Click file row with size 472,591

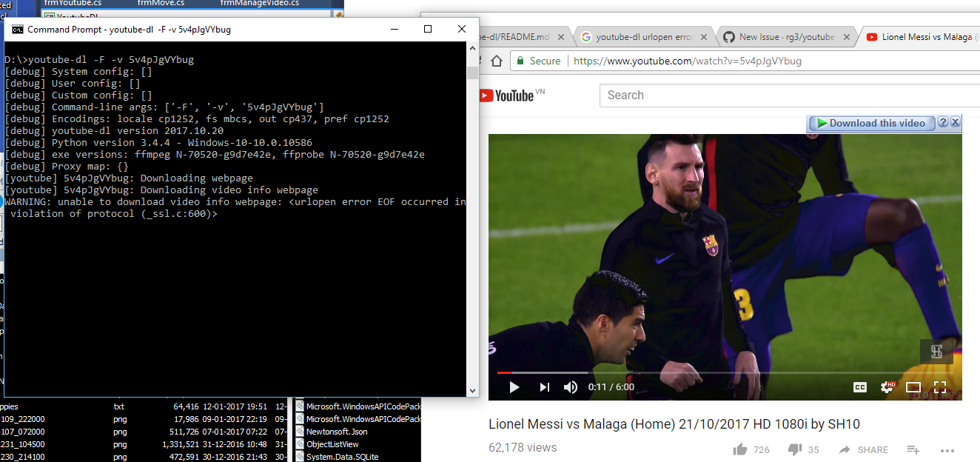point(144,457)
